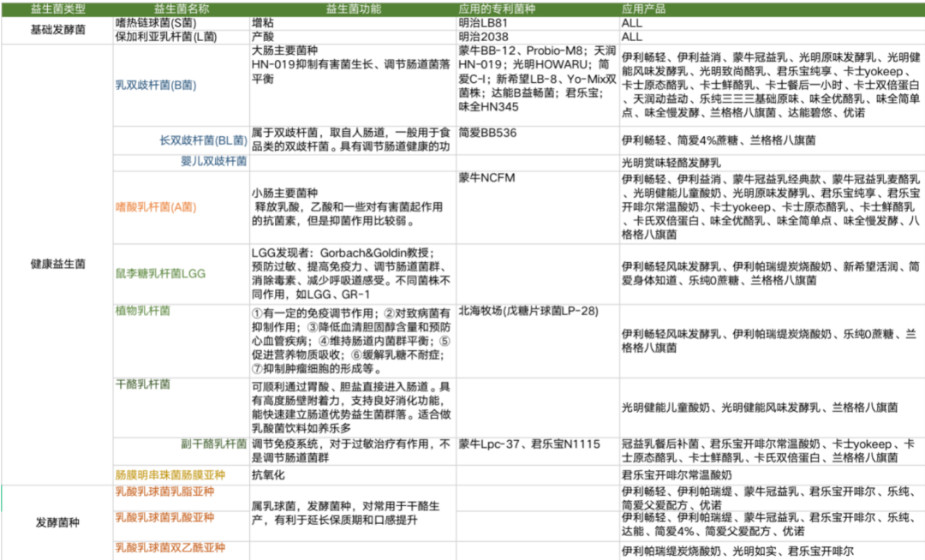
Task: Select the cell beginning 属乳球菌，发酵菌种
Action: 353,513
